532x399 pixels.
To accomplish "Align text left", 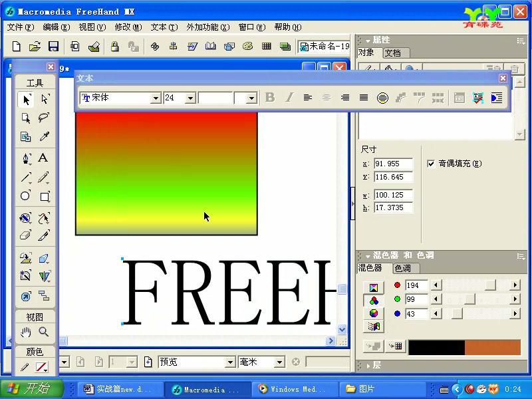I will pyautogui.click(x=308, y=98).
